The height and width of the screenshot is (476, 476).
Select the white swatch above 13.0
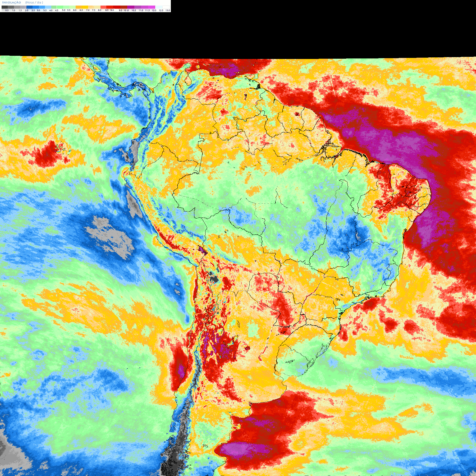pos(166,7)
